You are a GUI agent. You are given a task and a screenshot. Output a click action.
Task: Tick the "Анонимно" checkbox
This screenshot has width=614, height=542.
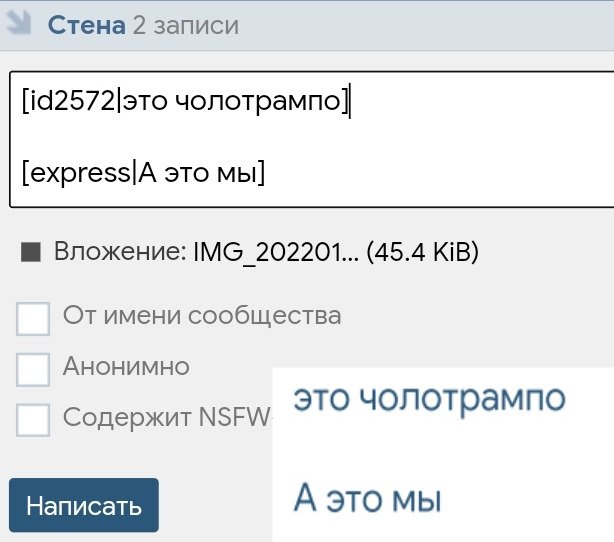[33, 369]
